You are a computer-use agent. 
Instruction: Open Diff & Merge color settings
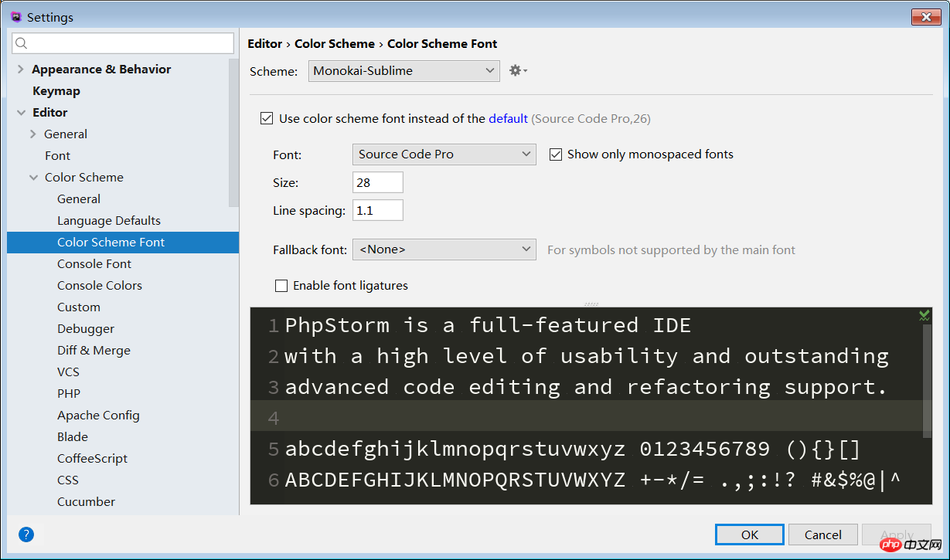point(94,351)
